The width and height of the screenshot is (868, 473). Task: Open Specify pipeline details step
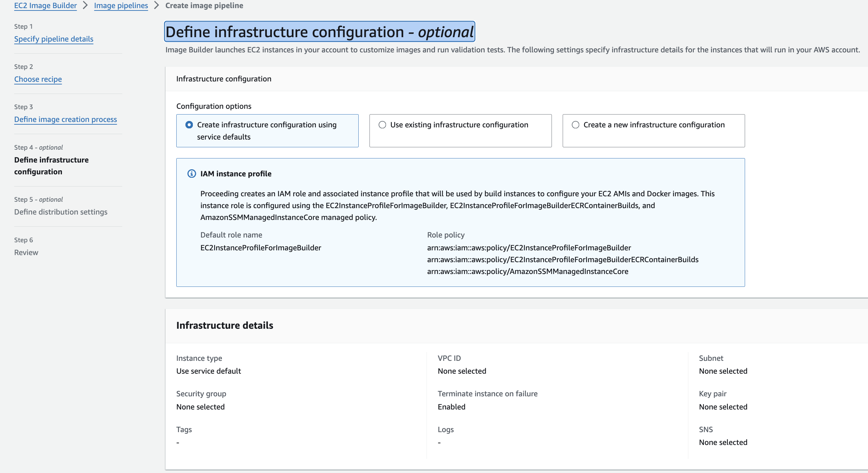pyautogui.click(x=54, y=39)
